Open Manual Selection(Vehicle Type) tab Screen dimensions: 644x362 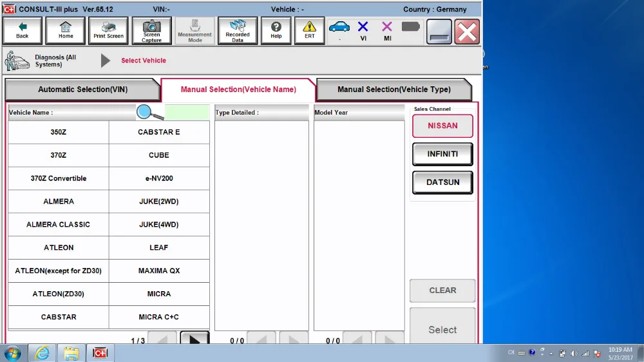[x=394, y=90]
